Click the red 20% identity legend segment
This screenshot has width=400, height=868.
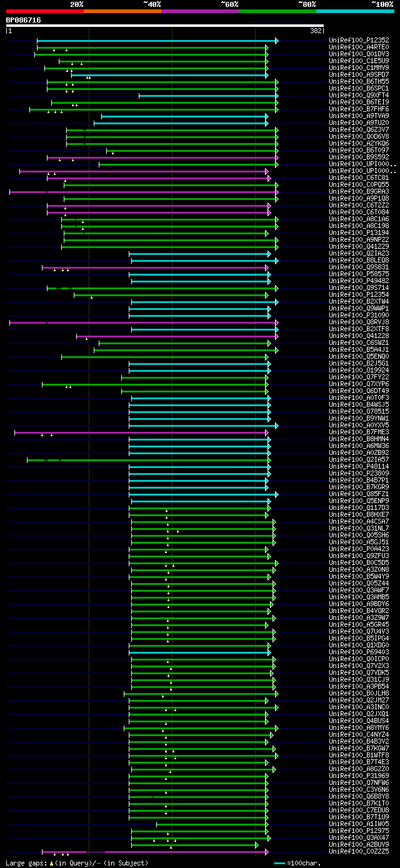pyautogui.click(x=45, y=11)
